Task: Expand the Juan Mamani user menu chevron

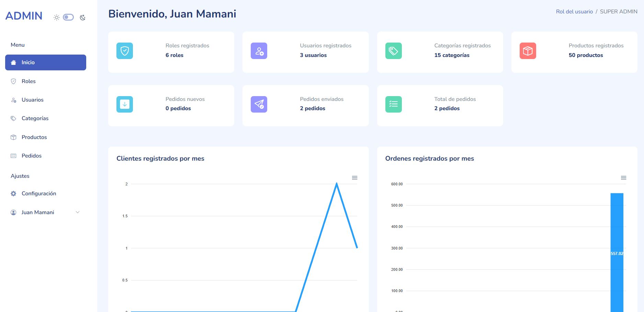Action: [x=78, y=212]
